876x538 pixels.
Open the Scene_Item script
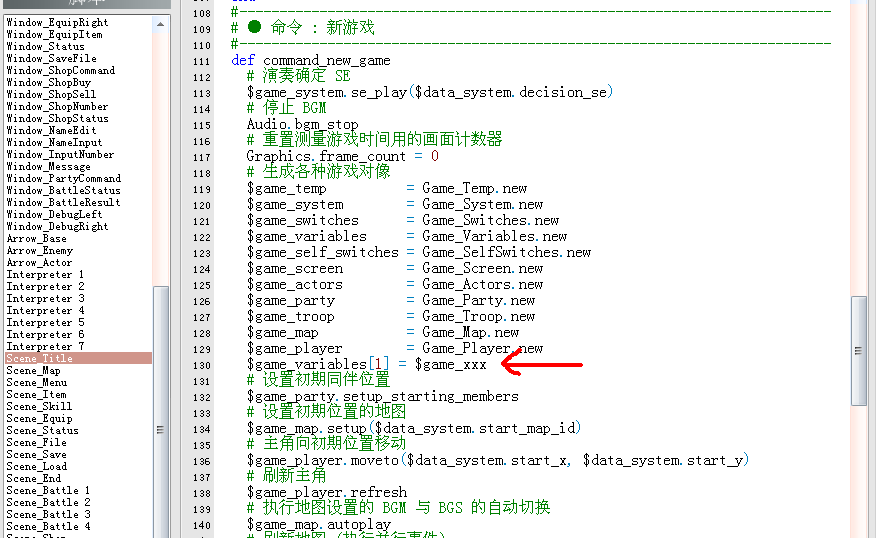coord(36,395)
